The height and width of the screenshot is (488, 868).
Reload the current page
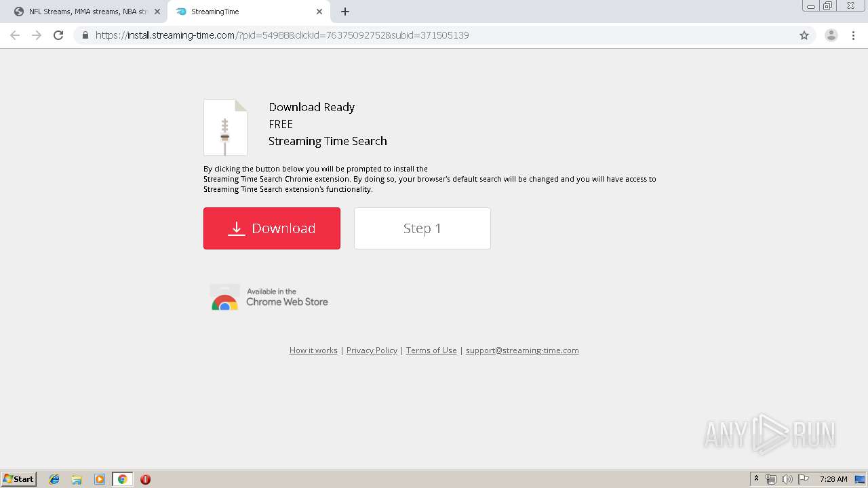click(58, 35)
